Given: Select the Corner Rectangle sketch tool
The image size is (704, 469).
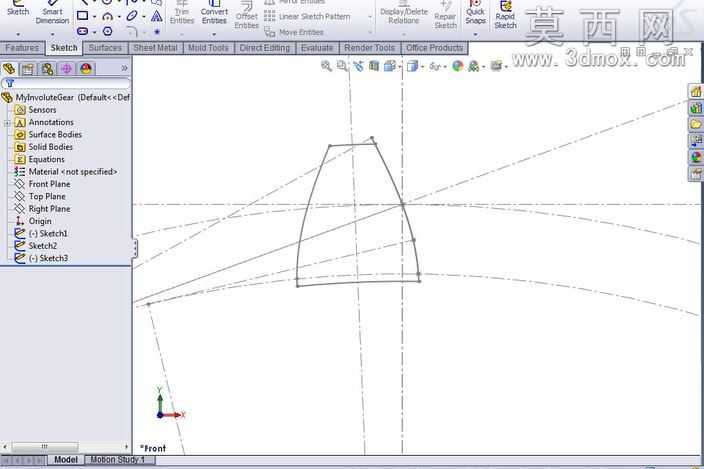Looking at the screenshot, I should [x=83, y=16].
